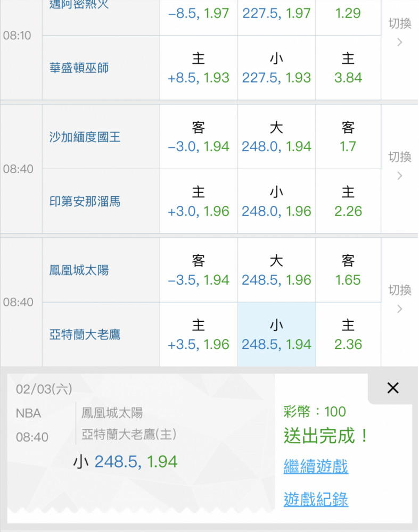Select 客 moneyline odds 1.7

(348, 137)
